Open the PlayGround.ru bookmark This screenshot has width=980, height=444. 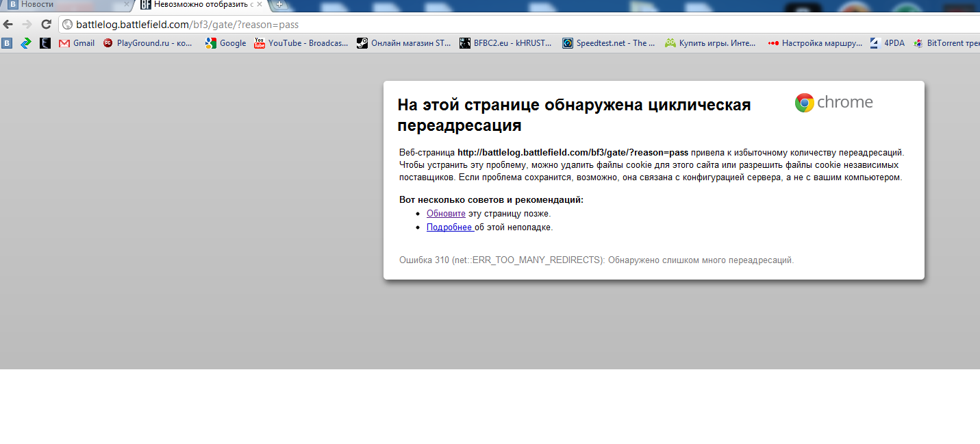(148, 43)
